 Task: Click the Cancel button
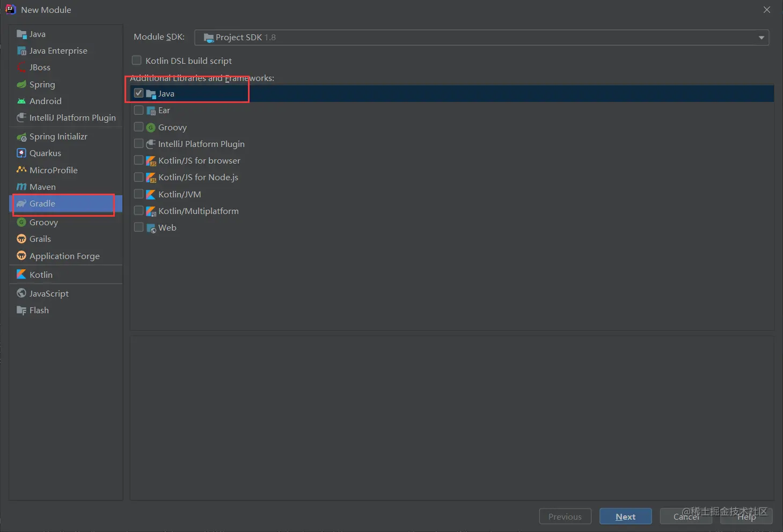point(686,516)
